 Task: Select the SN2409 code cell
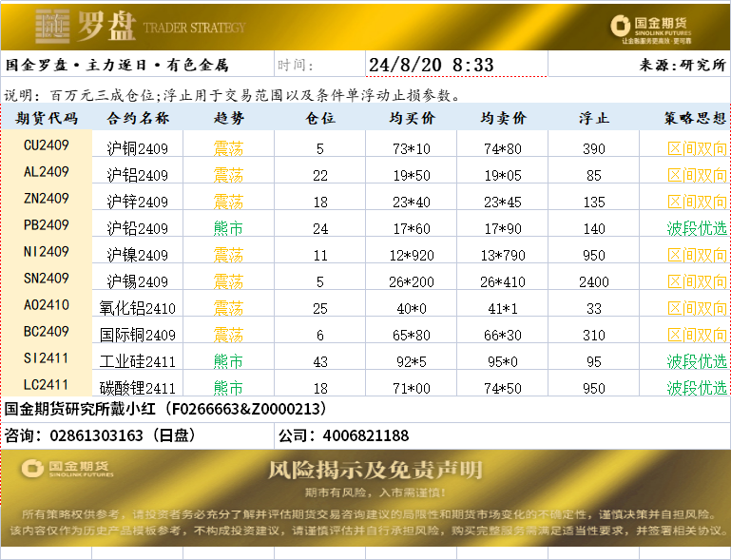tap(47, 277)
